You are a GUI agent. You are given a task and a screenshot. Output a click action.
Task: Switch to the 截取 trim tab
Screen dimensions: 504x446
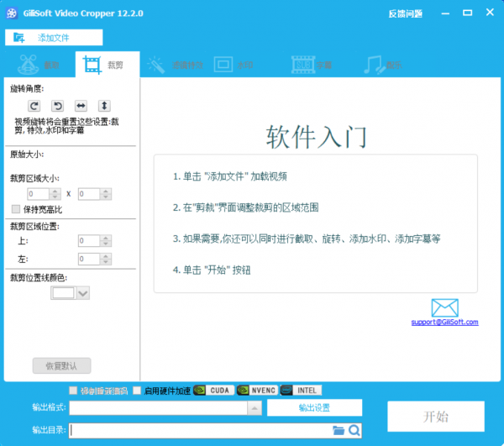tap(39, 65)
